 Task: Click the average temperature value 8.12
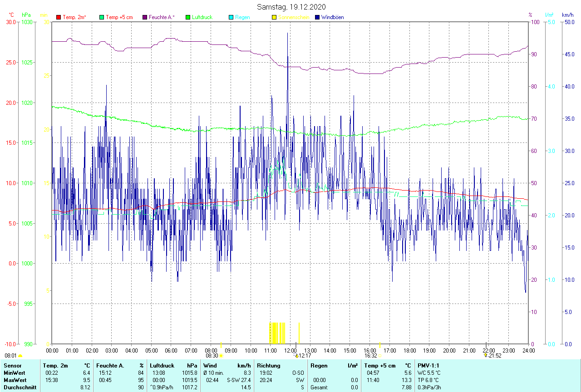(x=85, y=387)
